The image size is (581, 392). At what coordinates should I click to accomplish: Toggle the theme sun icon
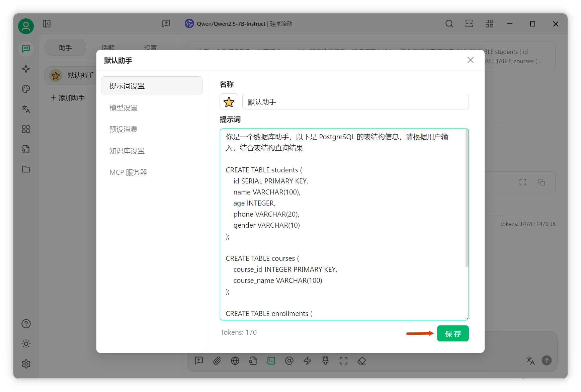click(x=26, y=344)
